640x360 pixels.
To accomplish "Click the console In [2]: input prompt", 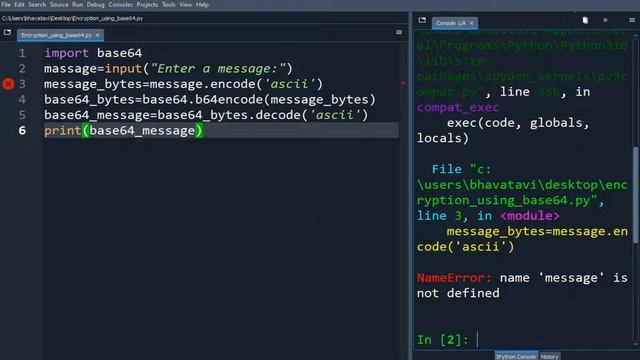I will (443, 340).
